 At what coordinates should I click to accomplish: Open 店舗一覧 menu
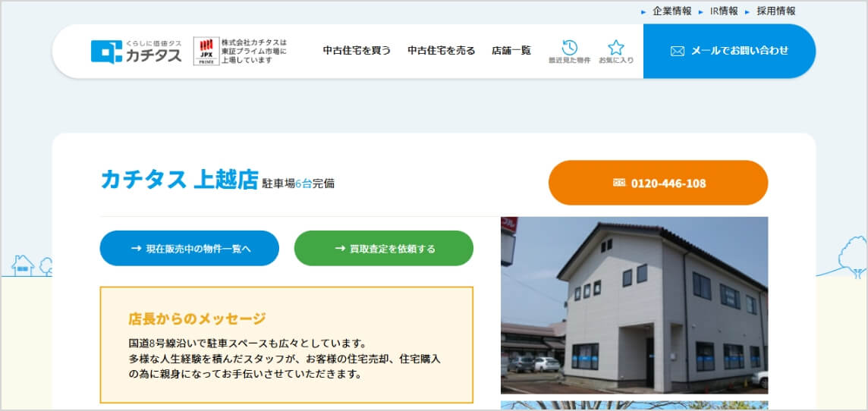[511, 50]
